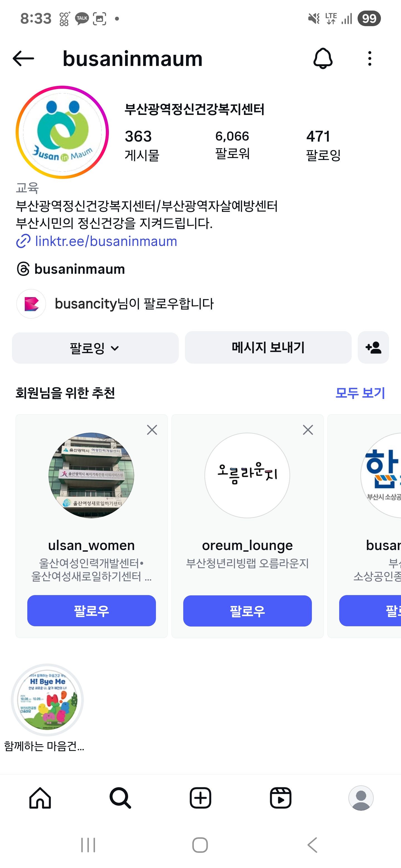401x868 pixels.
Task: Dismiss the ulsan_women suggestion card
Action: coord(152,430)
